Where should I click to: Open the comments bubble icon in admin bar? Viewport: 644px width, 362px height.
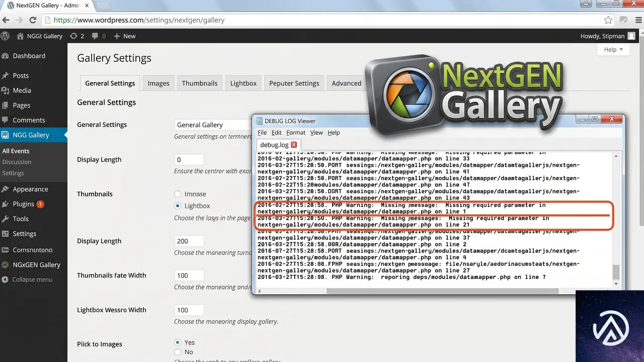coord(99,36)
